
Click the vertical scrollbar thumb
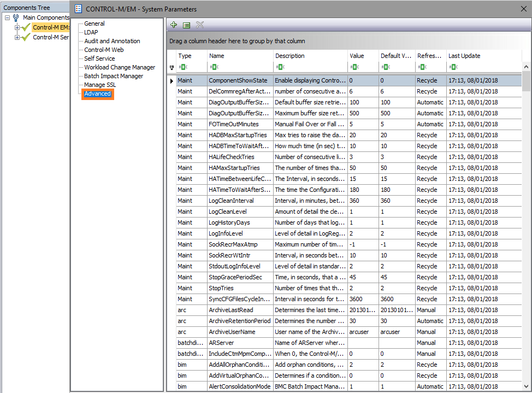[x=526, y=81]
